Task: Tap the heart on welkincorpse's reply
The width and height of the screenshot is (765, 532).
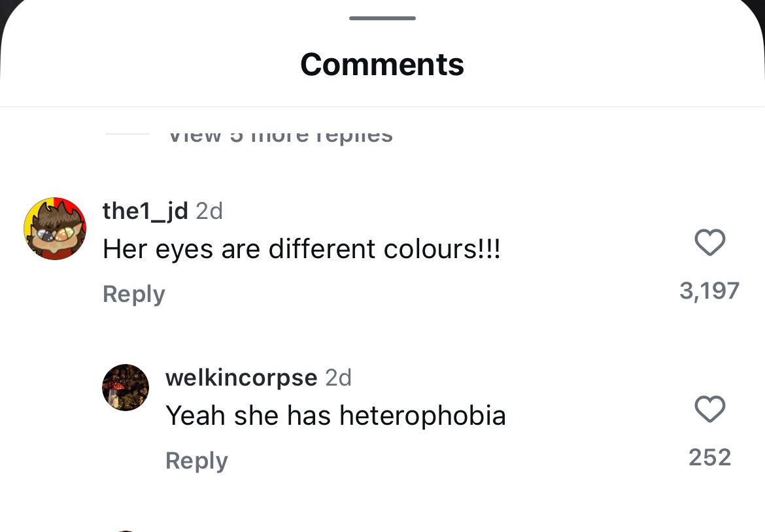Action: [x=709, y=410]
